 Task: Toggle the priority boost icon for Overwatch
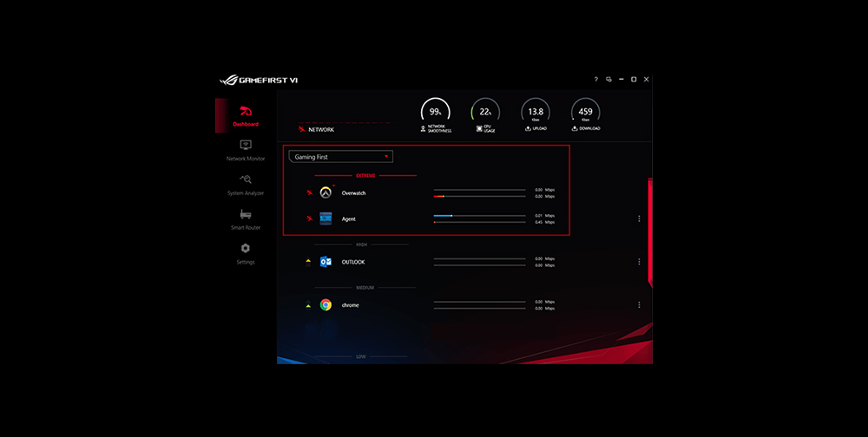click(x=307, y=192)
